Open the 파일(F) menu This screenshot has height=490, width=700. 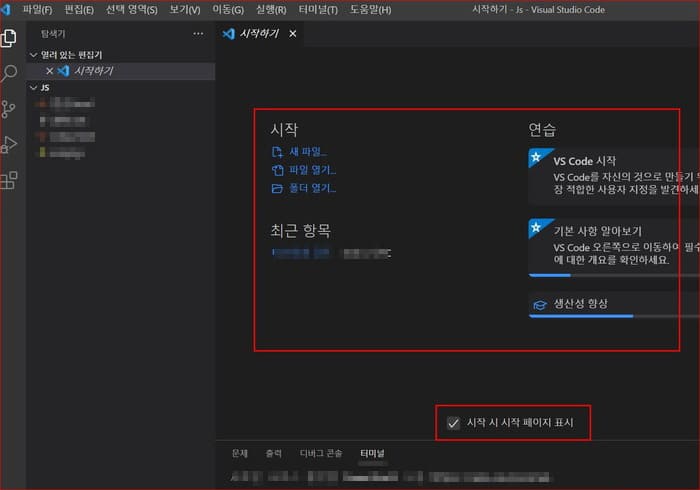38,9
